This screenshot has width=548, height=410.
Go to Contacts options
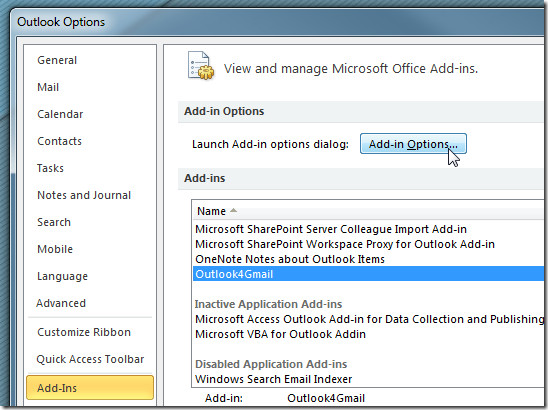coord(59,141)
